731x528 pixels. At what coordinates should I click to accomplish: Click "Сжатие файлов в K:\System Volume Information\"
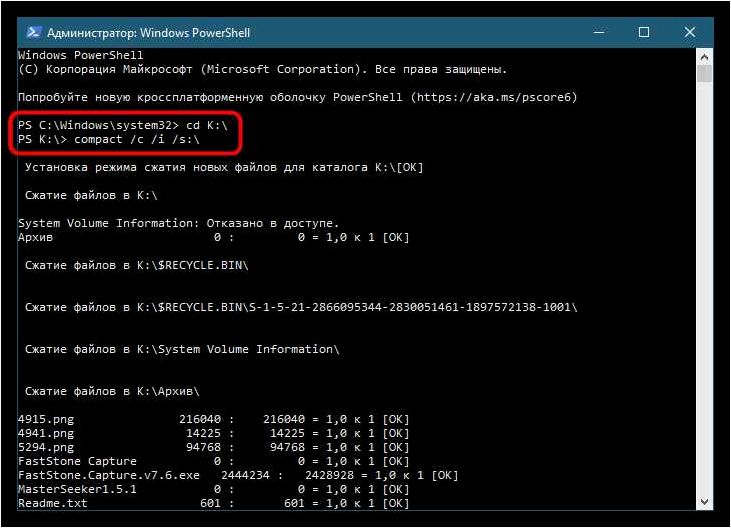pyautogui.click(x=182, y=349)
